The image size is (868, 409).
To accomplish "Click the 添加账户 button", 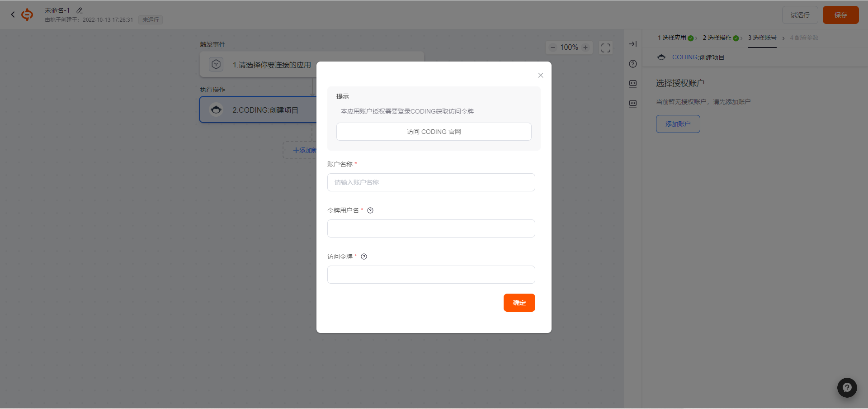I will pyautogui.click(x=678, y=124).
